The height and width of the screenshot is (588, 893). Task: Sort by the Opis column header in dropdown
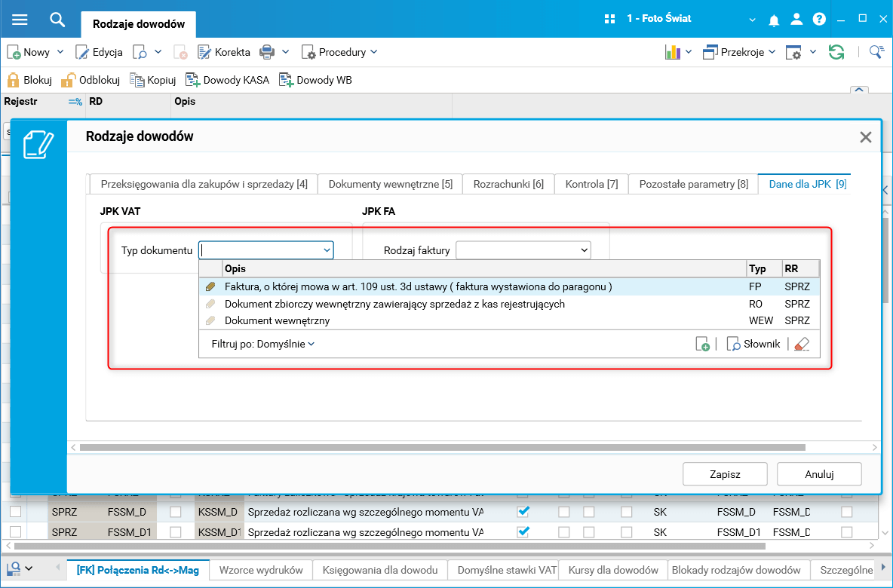coord(484,268)
